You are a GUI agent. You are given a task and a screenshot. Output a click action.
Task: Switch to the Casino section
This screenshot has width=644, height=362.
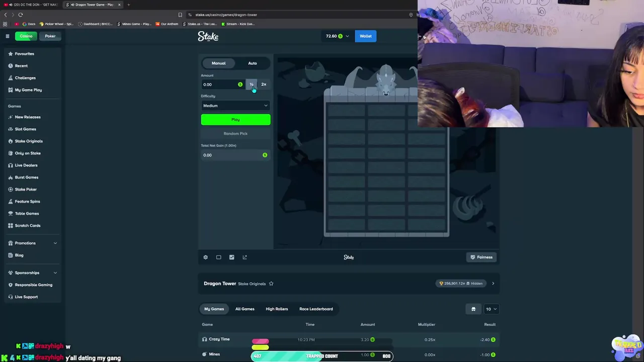[26, 36]
